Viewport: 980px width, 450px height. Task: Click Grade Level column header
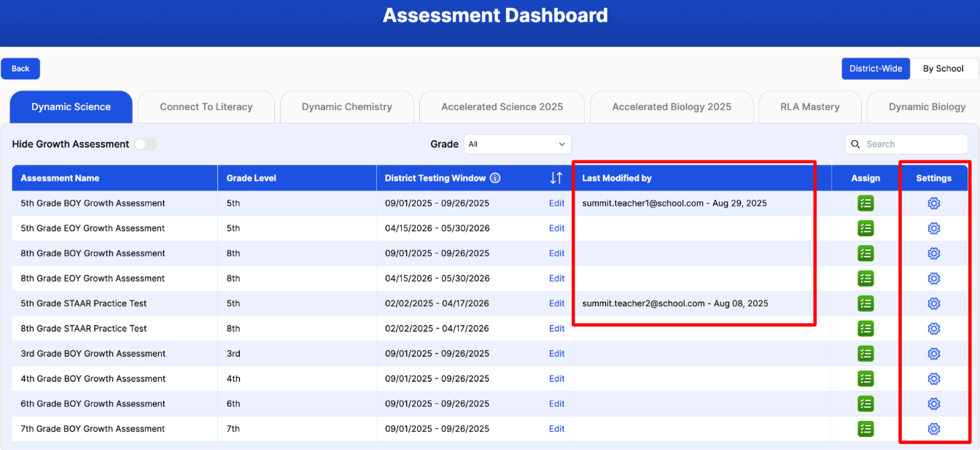pos(297,178)
